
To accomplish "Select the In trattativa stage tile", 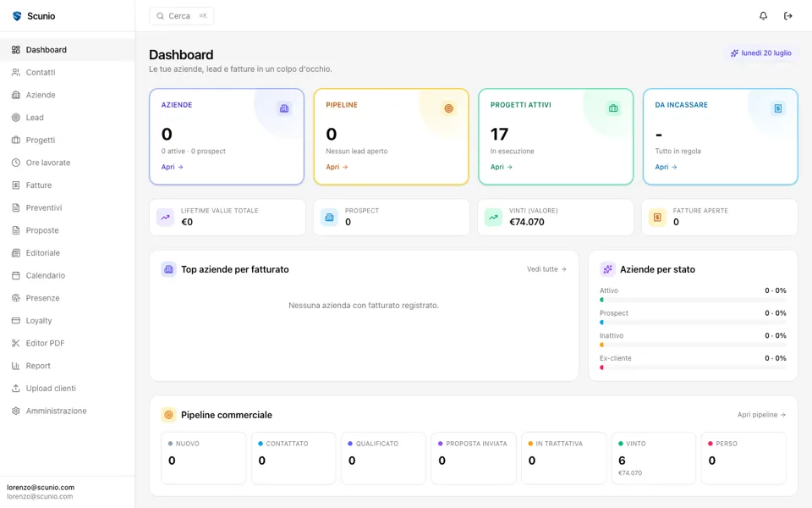I will pos(563,458).
